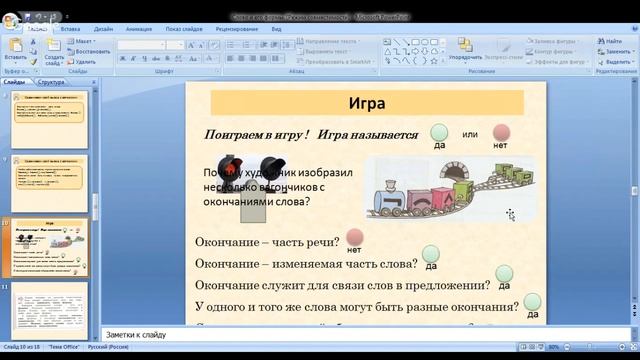This screenshot has height=360, width=640.
Task: Open the round Office button menu
Action: click(x=10, y=20)
